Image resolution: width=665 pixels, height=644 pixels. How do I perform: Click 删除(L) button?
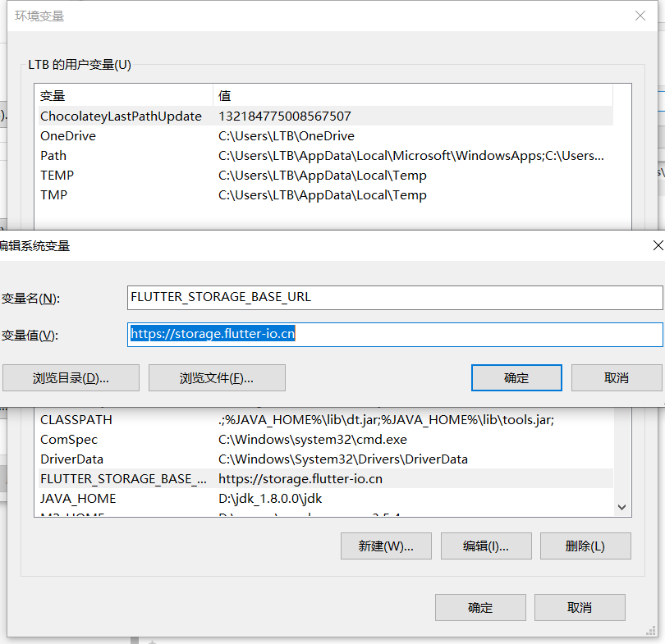(x=585, y=546)
